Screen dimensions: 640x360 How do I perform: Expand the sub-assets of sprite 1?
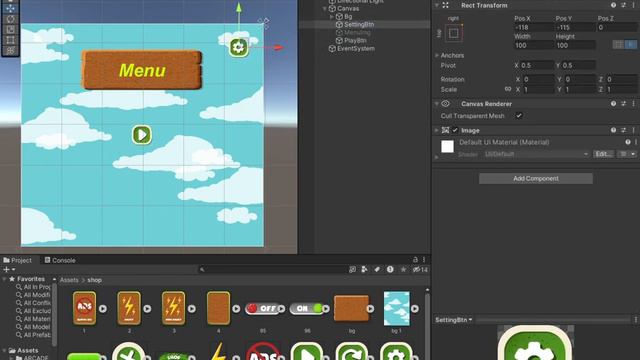click(103, 309)
